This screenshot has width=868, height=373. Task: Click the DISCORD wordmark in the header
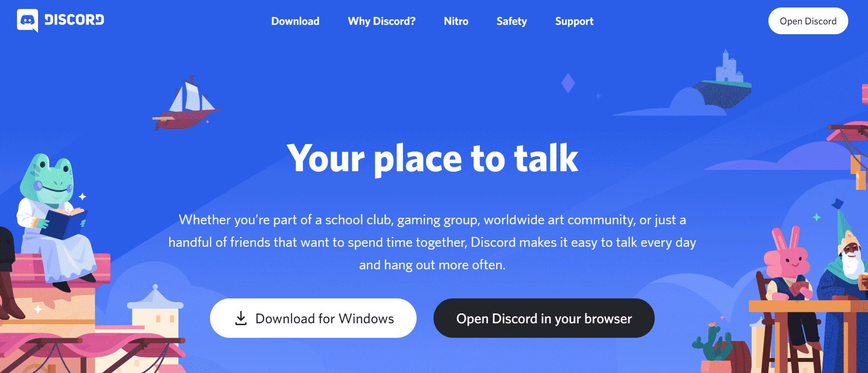pos(74,20)
